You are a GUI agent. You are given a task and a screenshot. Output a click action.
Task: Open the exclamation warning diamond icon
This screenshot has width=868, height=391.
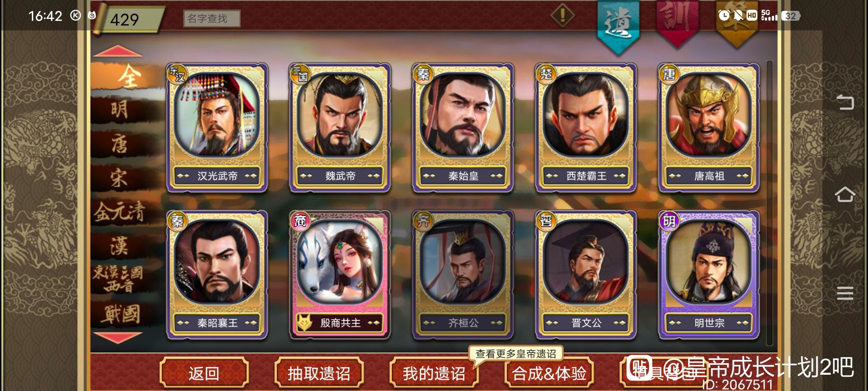[562, 16]
